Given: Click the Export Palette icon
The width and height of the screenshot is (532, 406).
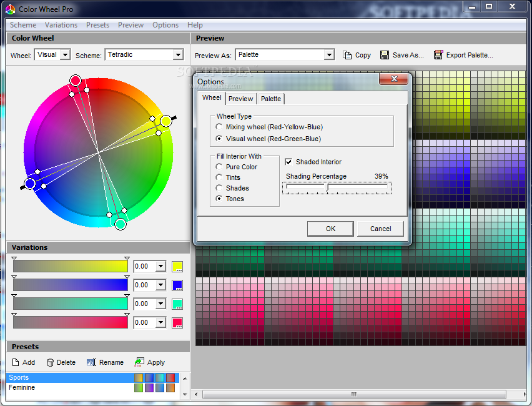Looking at the screenshot, I should tap(438, 55).
